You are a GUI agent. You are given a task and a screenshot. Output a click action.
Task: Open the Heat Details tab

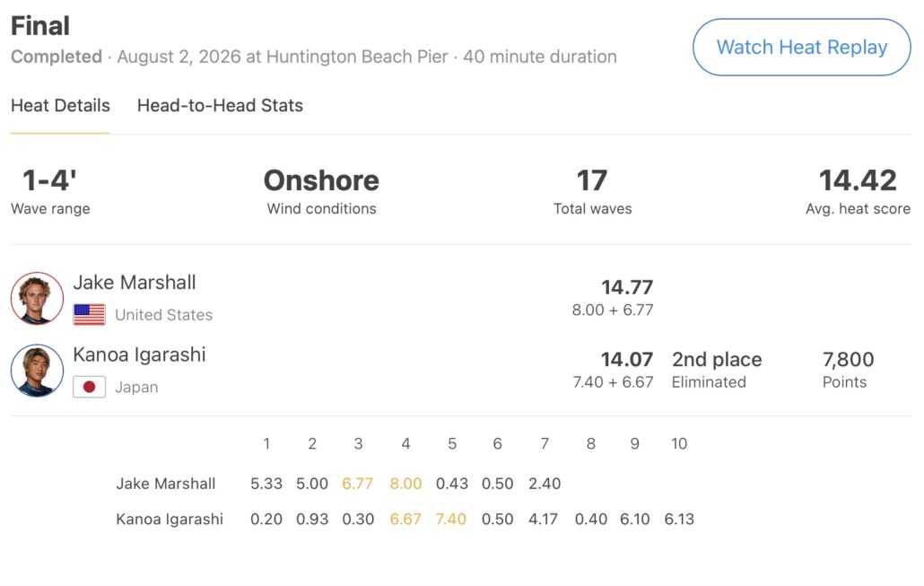60,106
